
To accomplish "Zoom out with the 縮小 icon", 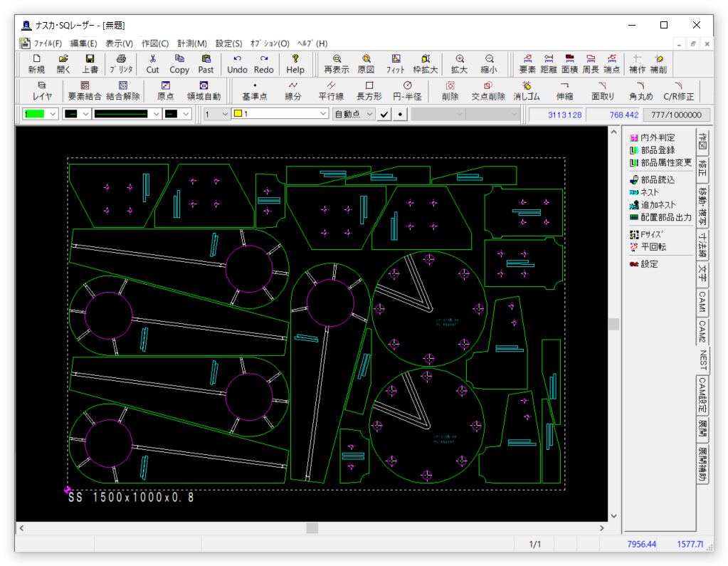I will [x=489, y=63].
